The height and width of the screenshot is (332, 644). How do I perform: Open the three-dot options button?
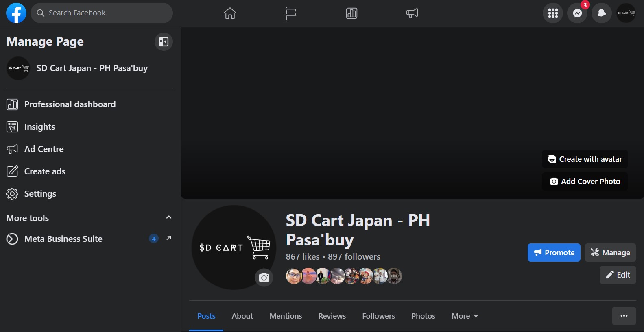(x=624, y=316)
